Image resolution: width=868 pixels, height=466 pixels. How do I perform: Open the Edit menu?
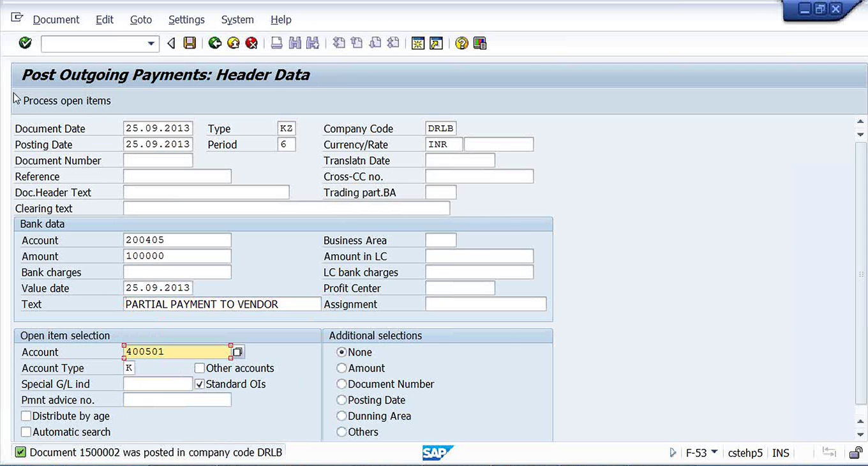click(x=105, y=20)
